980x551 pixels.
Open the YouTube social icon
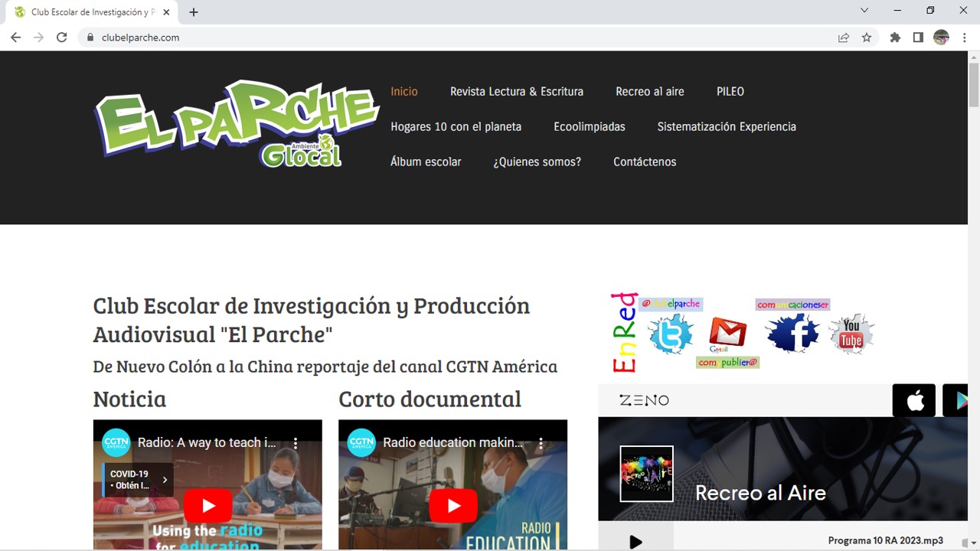click(851, 334)
